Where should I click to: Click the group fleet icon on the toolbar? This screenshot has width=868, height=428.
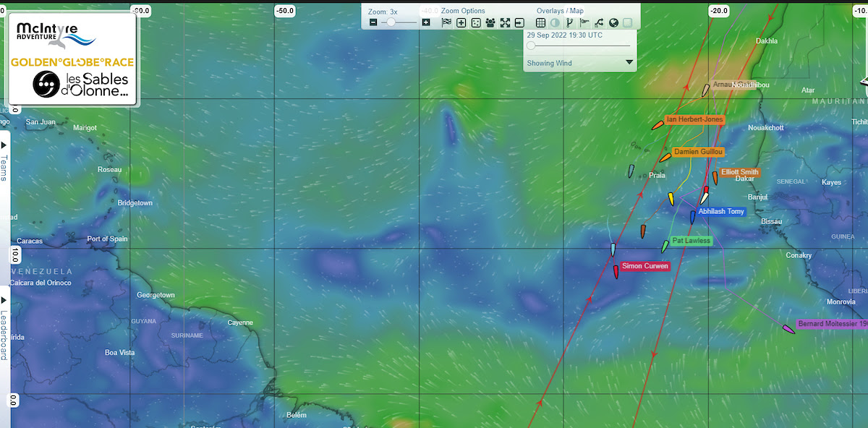[x=490, y=22]
